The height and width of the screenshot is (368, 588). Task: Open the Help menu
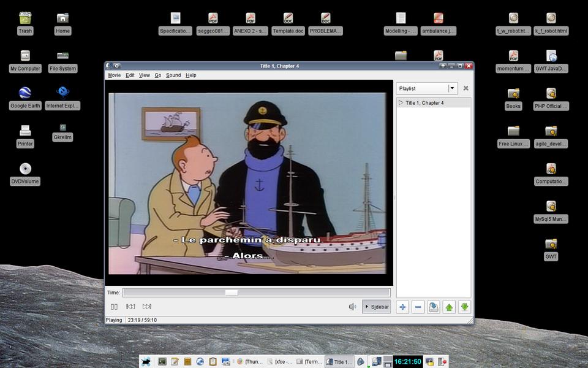pyautogui.click(x=191, y=75)
